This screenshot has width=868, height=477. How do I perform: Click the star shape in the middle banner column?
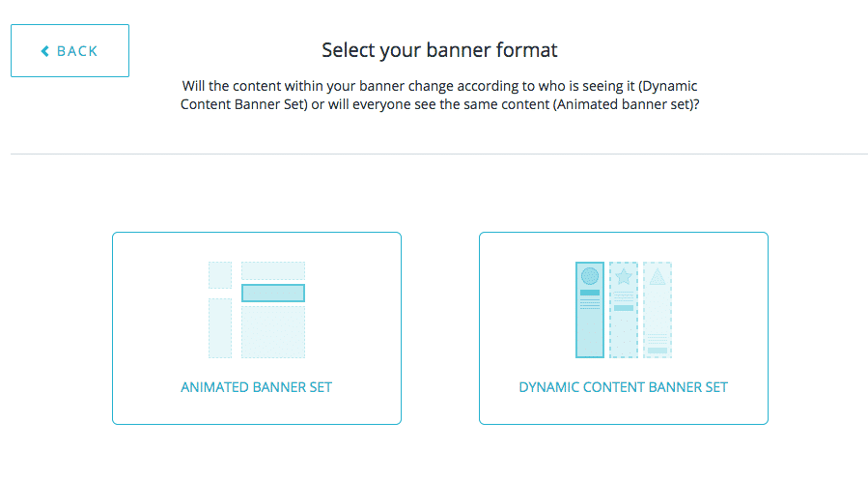click(624, 277)
